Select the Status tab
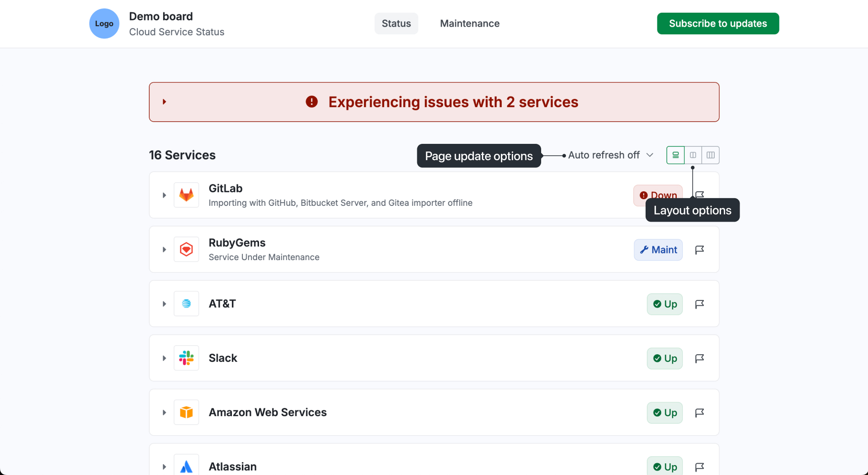 click(x=396, y=24)
